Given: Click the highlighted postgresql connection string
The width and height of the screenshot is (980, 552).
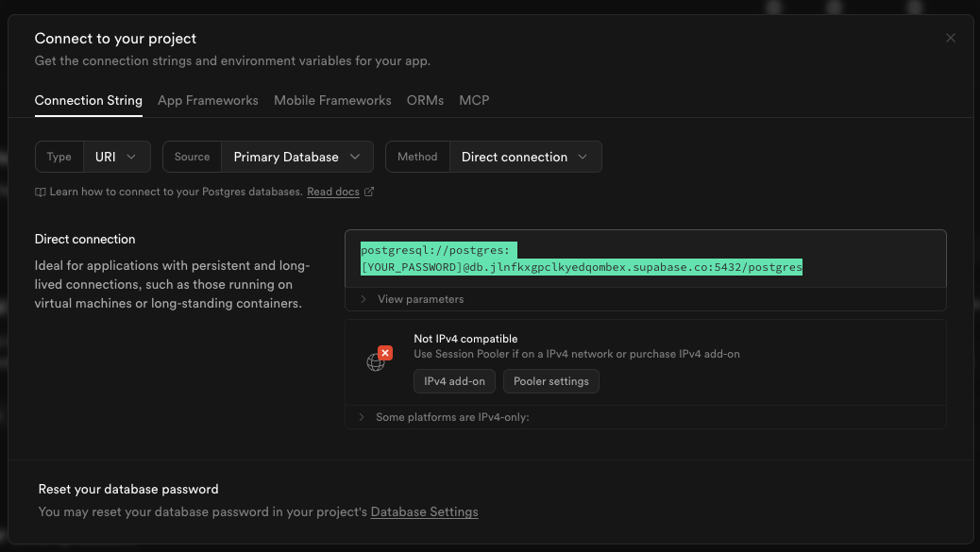Looking at the screenshot, I should click(x=581, y=267).
